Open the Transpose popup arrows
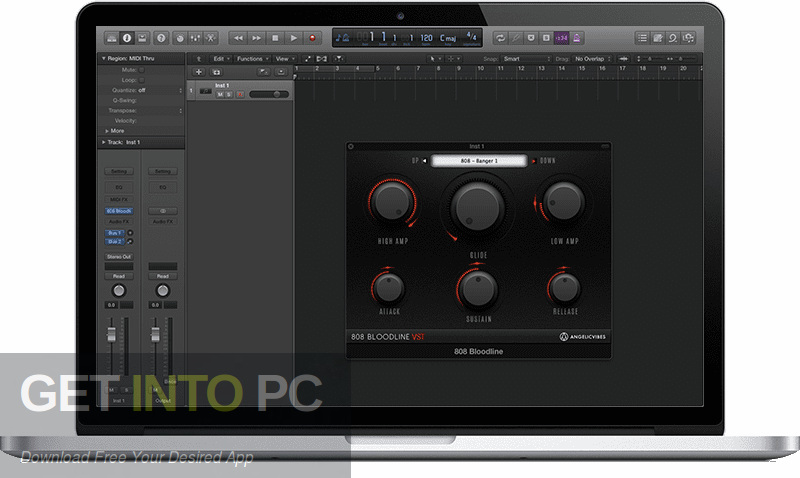The height and width of the screenshot is (478, 800). pos(181,111)
